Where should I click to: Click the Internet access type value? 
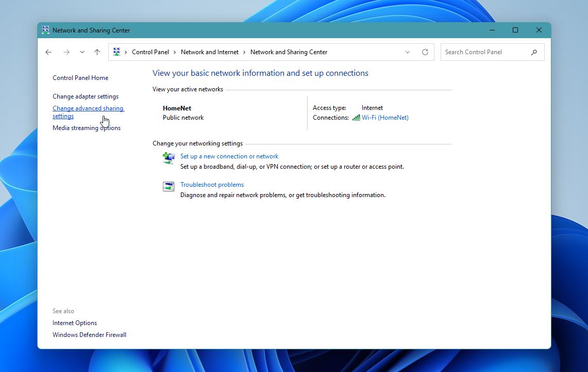(x=373, y=108)
